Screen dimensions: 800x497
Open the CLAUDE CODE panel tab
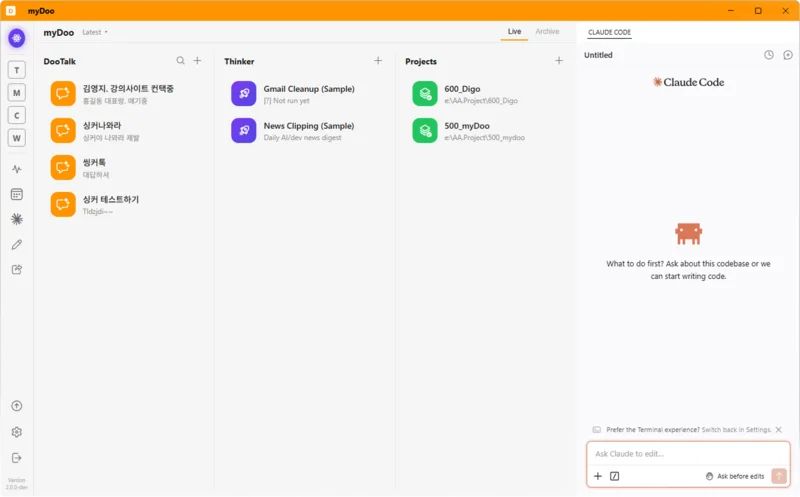tap(609, 32)
